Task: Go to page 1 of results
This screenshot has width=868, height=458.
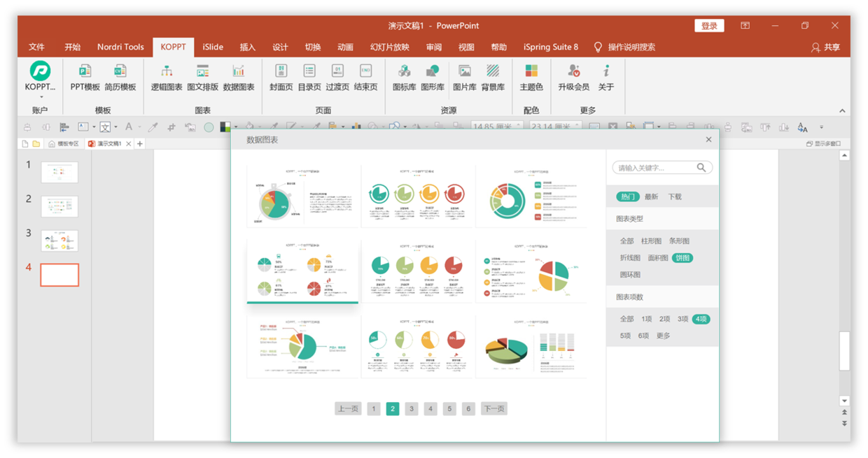Action: pos(374,409)
